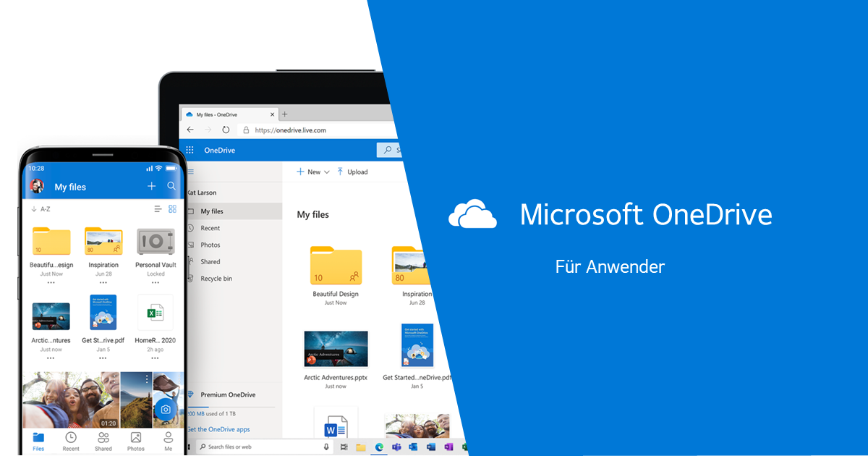Screen dimensions: 868x456
Task: Open the Arctic Adventures.pptx thumbnail
Action: click(336, 349)
